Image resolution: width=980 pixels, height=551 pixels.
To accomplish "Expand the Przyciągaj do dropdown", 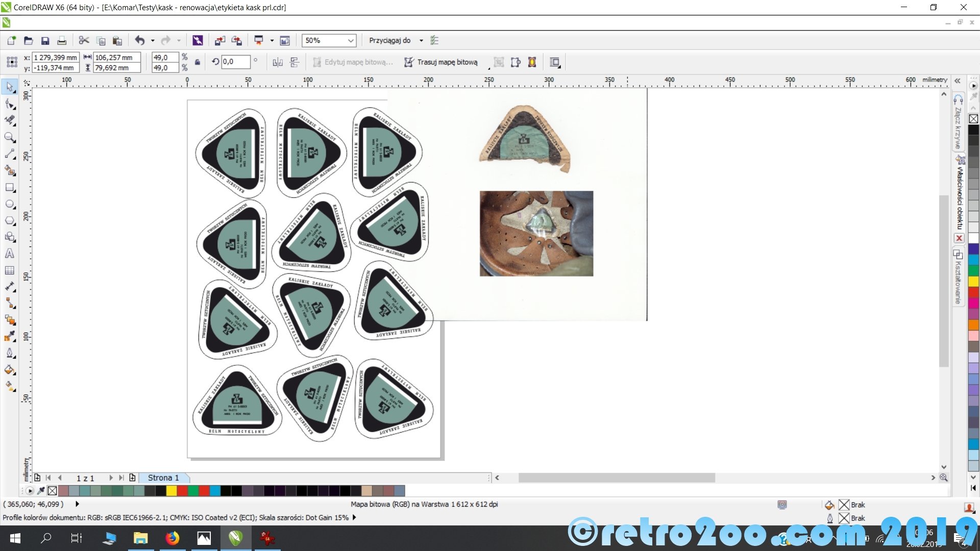I will point(421,40).
